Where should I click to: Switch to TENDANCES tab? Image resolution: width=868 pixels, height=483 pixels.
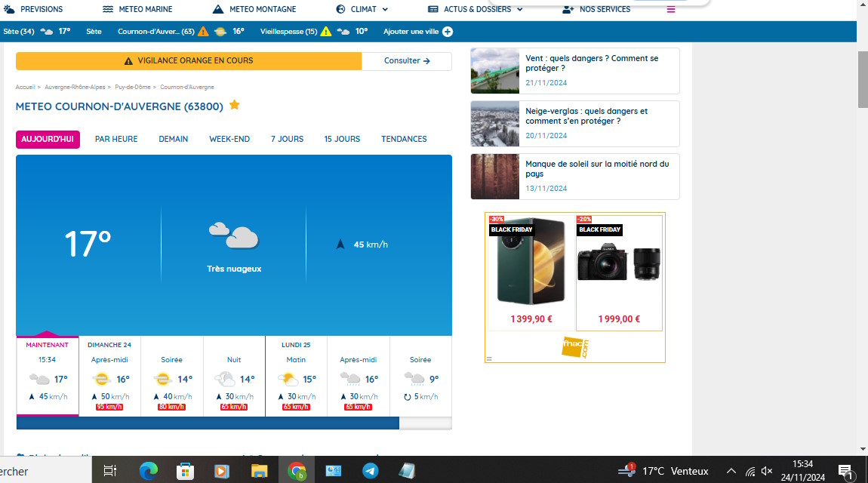[404, 140]
